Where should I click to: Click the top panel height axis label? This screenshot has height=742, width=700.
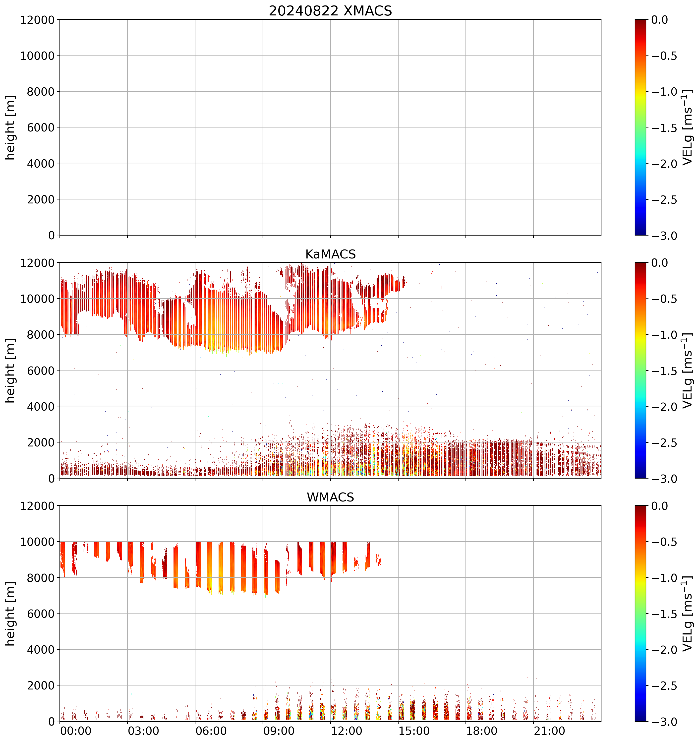(10, 128)
